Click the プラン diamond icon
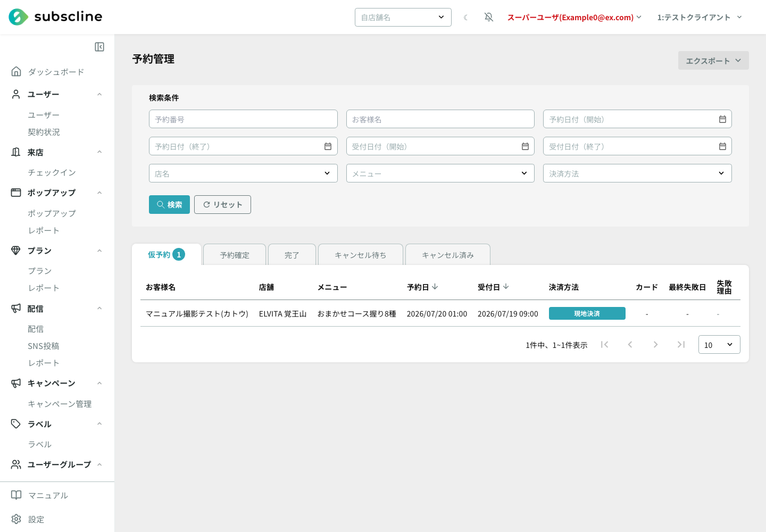The width and height of the screenshot is (766, 532). [x=16, y=251]
